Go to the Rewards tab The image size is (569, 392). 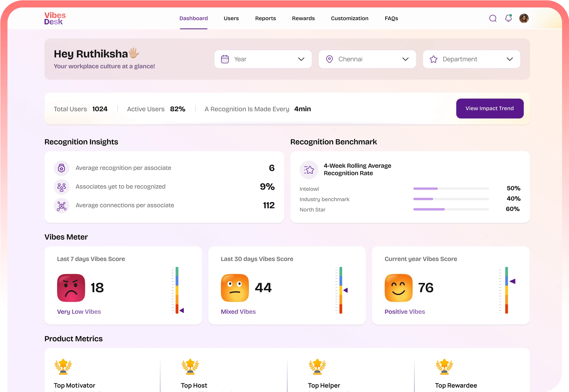click(x=303, y=18)
